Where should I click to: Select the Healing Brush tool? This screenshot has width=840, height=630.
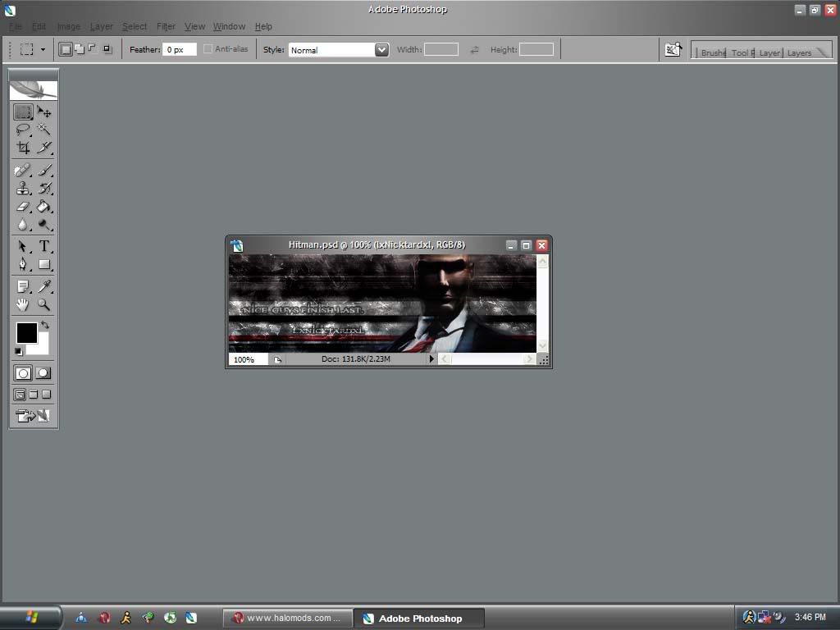(23, 171)
